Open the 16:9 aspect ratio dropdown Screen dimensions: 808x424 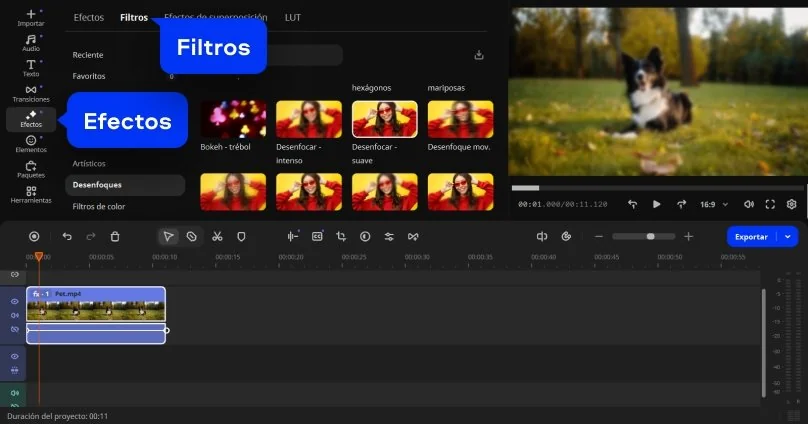(713, 204)
